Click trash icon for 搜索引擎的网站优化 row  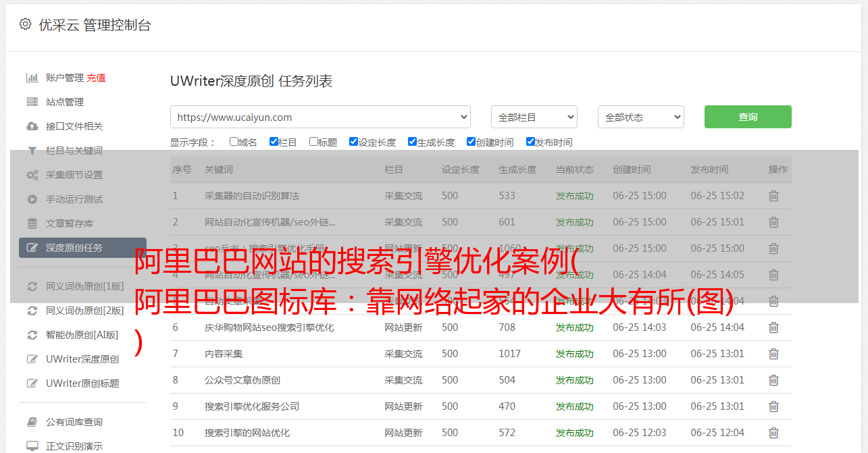(x=773, y=433)
